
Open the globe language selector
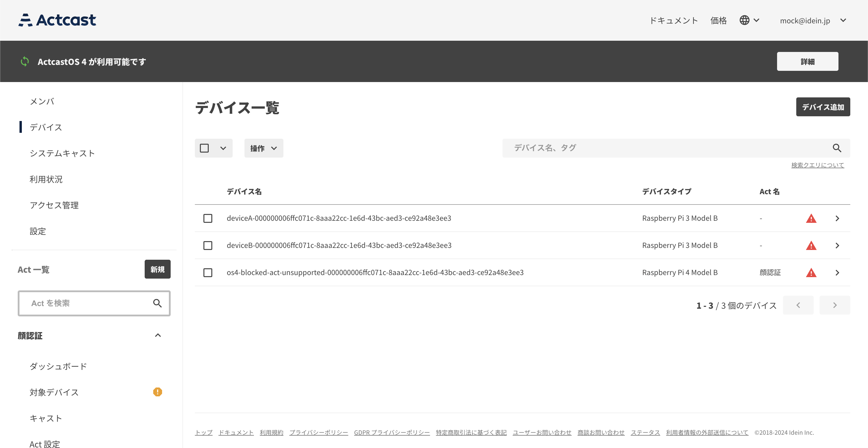(749, 20)
